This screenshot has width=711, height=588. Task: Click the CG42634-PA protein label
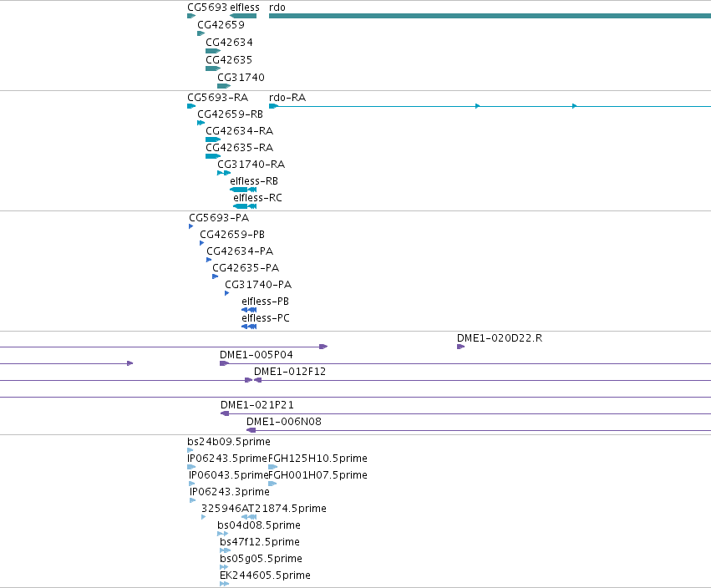(240, 251)
